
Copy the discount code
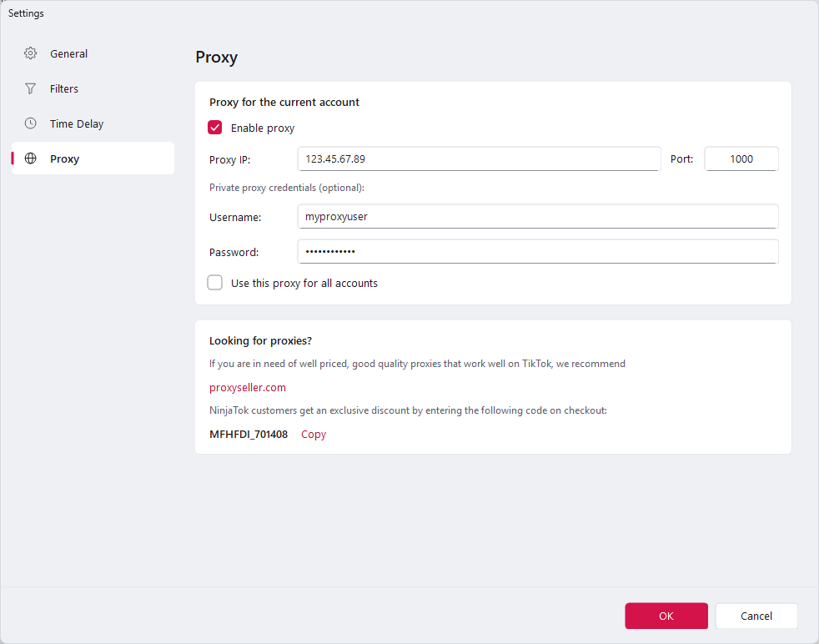(314, 434)
